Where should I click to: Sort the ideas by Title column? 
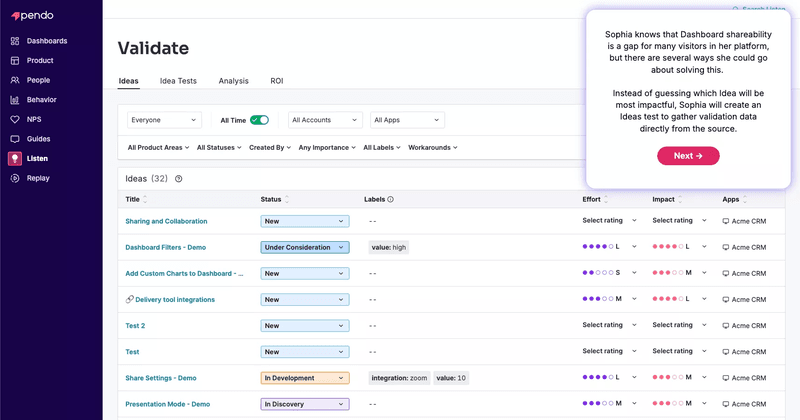(136, 200)
